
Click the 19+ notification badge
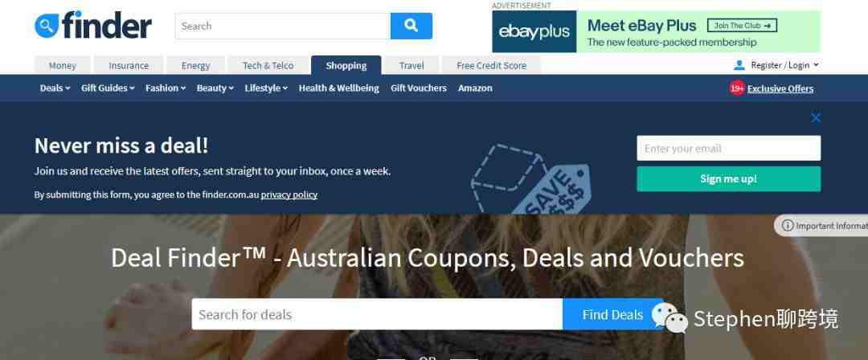click(737, 88)
